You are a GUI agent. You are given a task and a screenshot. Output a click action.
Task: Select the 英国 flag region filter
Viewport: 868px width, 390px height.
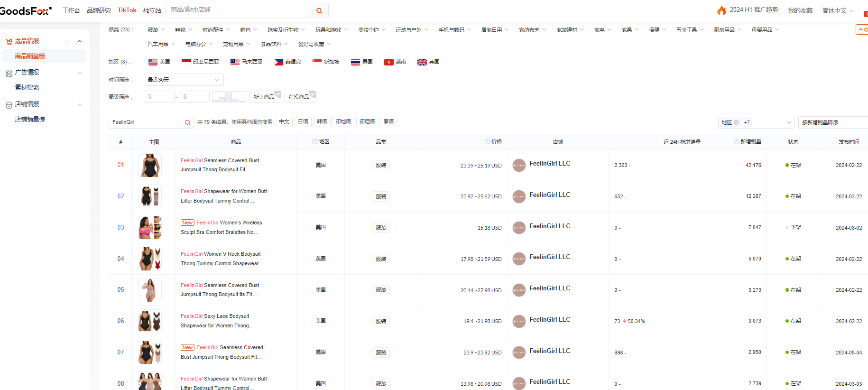pyautogui.click(x=428, y=62)
